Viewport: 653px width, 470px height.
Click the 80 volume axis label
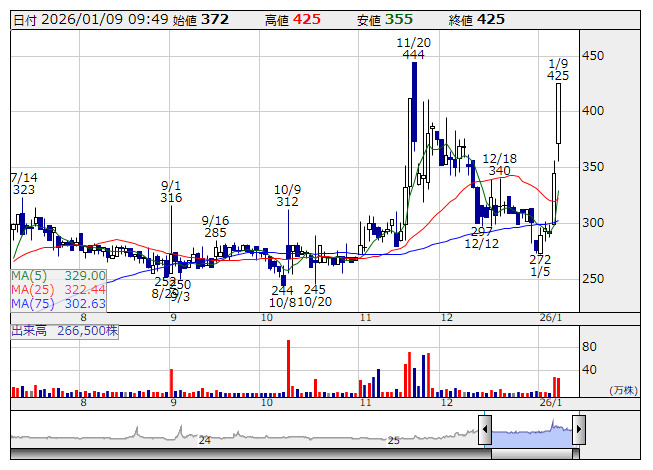589,346
